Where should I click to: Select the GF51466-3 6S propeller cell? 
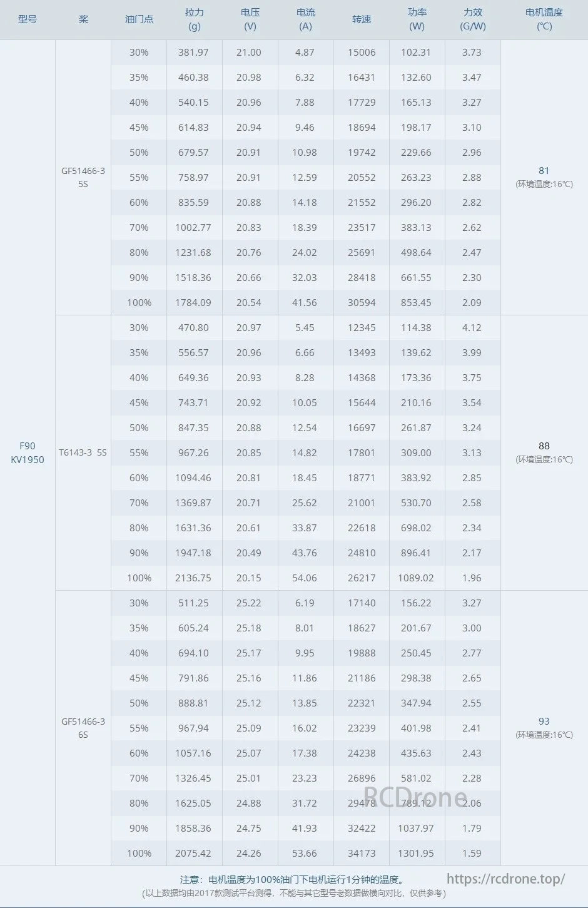click(83, 728)
